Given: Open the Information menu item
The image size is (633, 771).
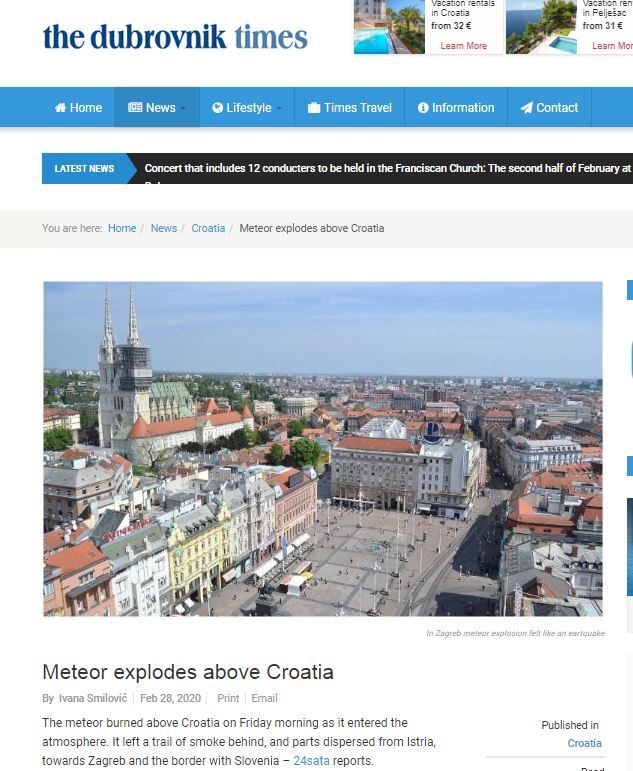Looking at the screenshot, I should coord(456,107).
